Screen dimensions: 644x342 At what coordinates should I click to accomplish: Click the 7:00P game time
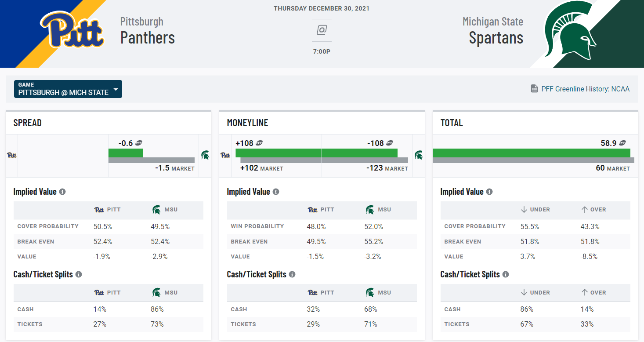322,51
